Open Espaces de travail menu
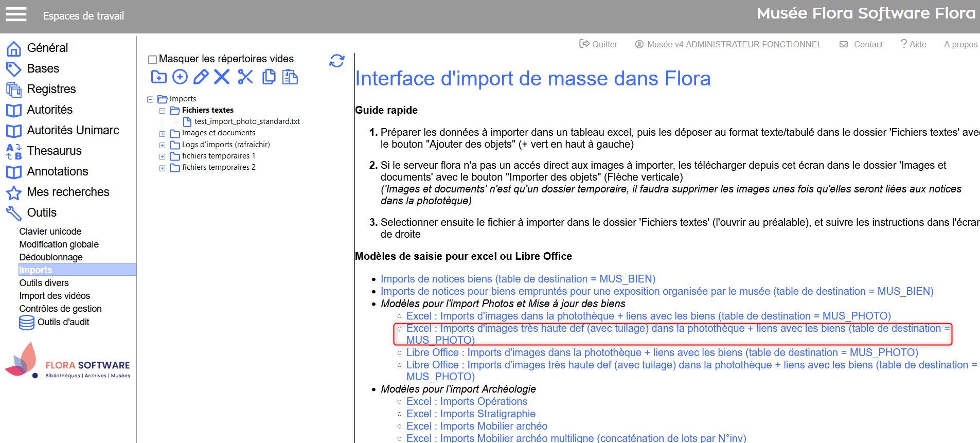Viewport: 980px width, 443px height. pos(83,16)
